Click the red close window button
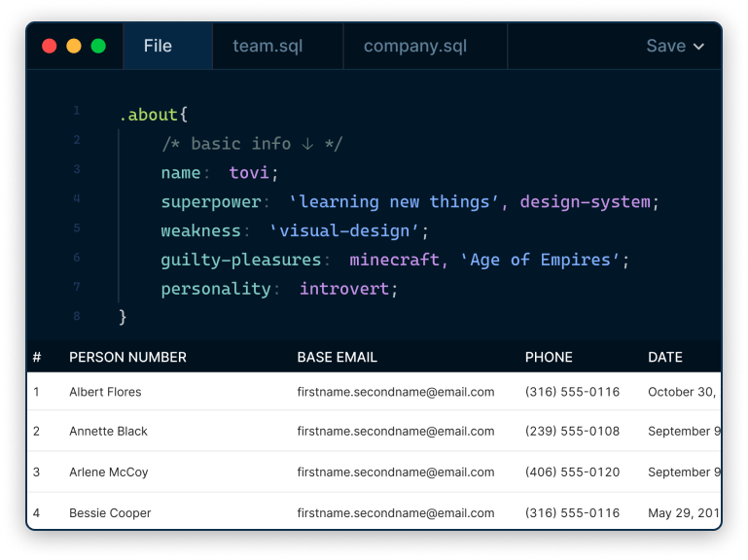 (50, 46)
